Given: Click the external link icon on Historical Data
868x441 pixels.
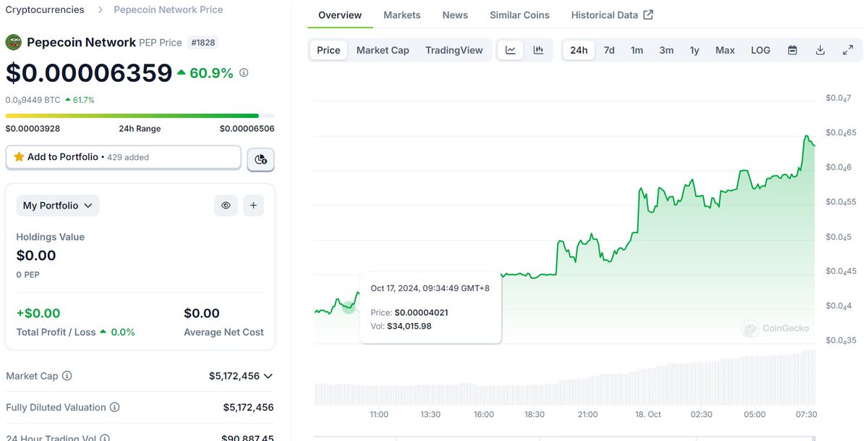Looking at the screenshot, I should tap(648, 14).
